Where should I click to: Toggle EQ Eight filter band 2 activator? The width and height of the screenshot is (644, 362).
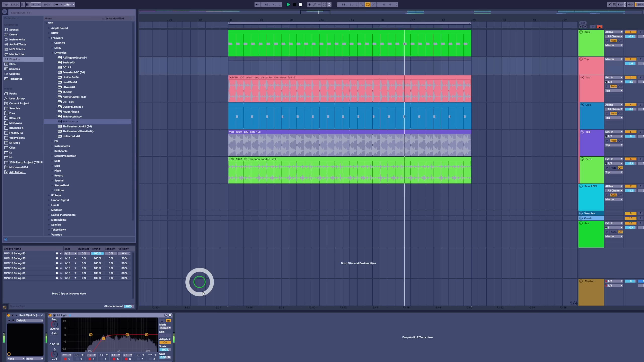77,359
